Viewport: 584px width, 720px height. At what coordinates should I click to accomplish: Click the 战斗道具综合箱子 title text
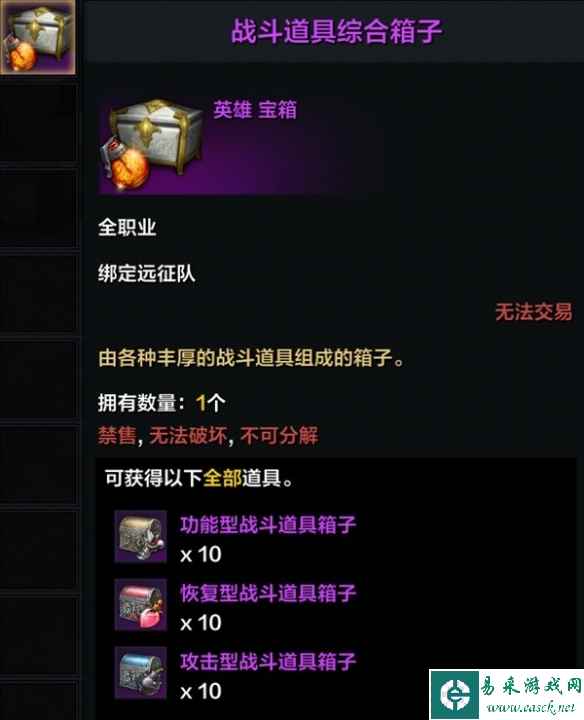[x=336, y=31]
